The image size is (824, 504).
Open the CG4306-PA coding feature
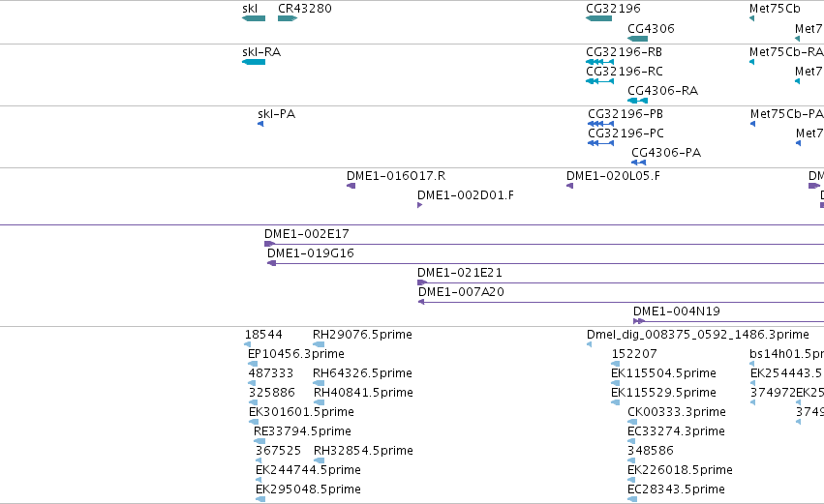click(638, 163)
